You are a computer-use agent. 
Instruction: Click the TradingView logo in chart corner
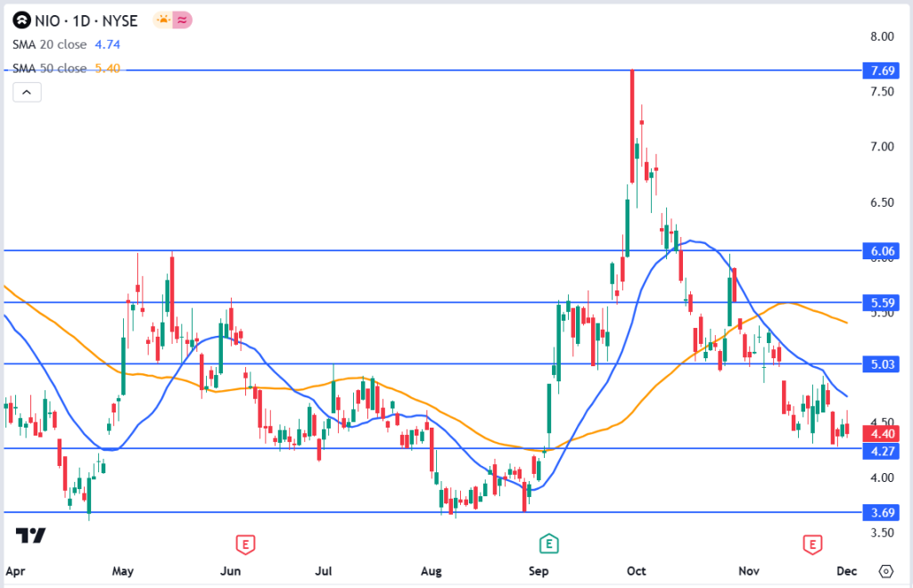[30, 535]
